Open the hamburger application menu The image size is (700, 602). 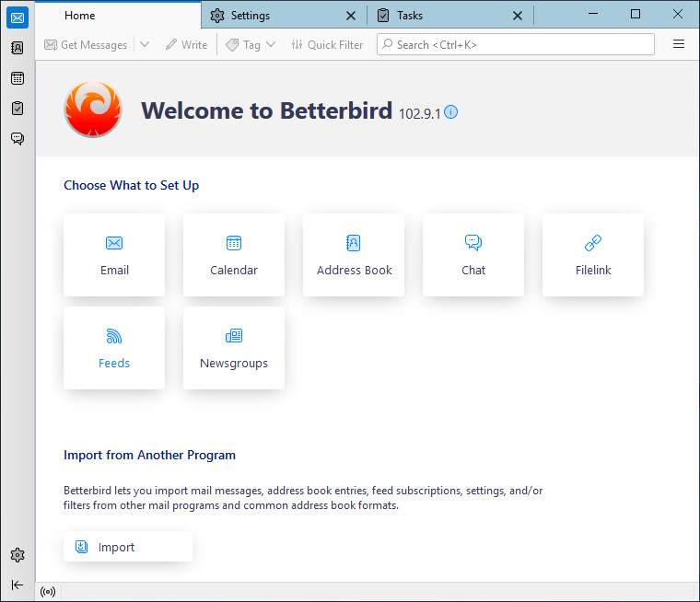679,44
